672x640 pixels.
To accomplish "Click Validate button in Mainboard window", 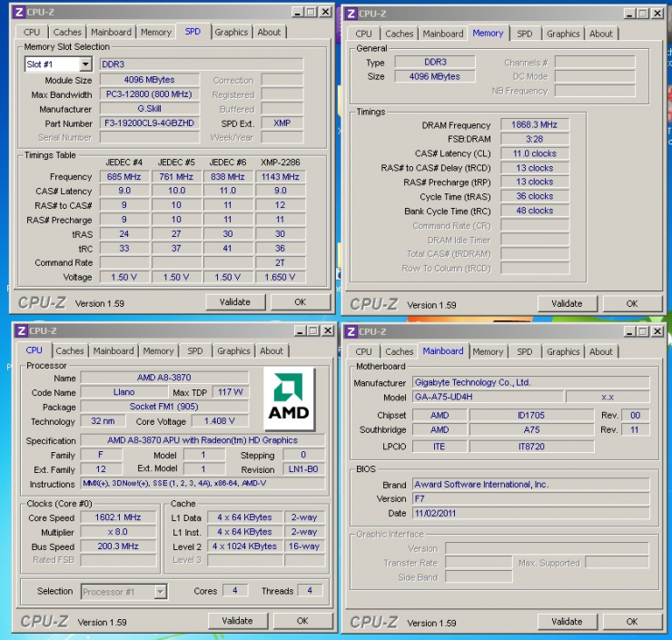I will (x=567, y=622).
